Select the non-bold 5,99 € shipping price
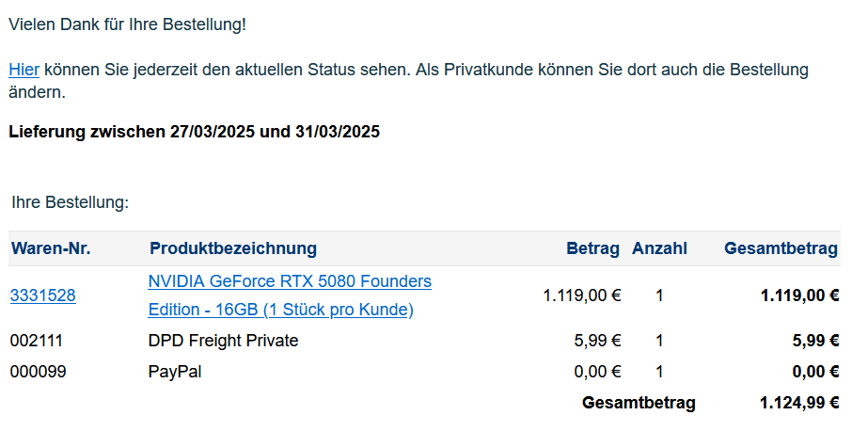Viewport: 868px width, 447px height. [597, 341]
